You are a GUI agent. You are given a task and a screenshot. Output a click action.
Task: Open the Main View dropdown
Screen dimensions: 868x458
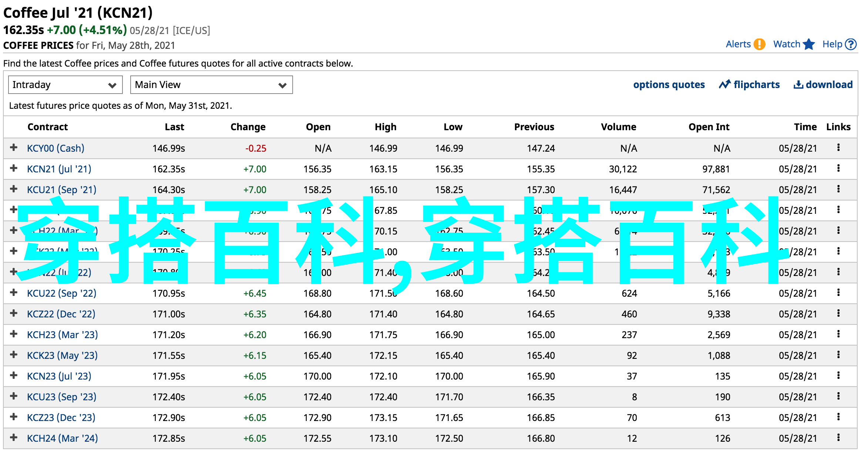tap(211, 85)
